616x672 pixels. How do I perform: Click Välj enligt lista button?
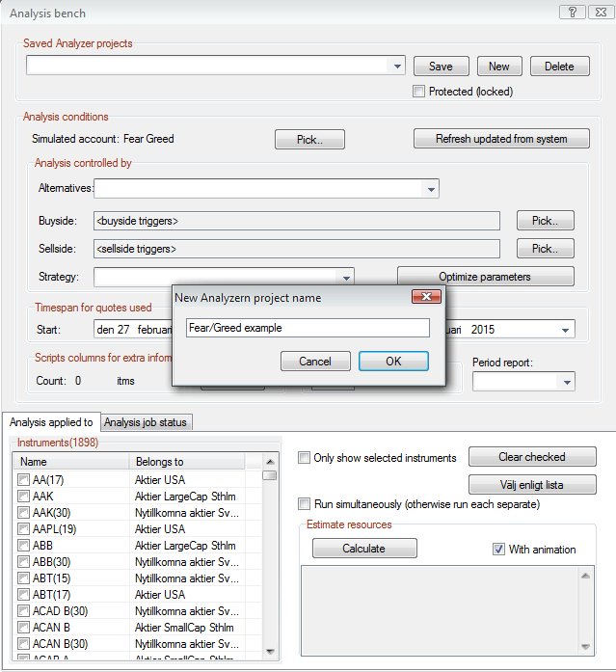[532, 485]
